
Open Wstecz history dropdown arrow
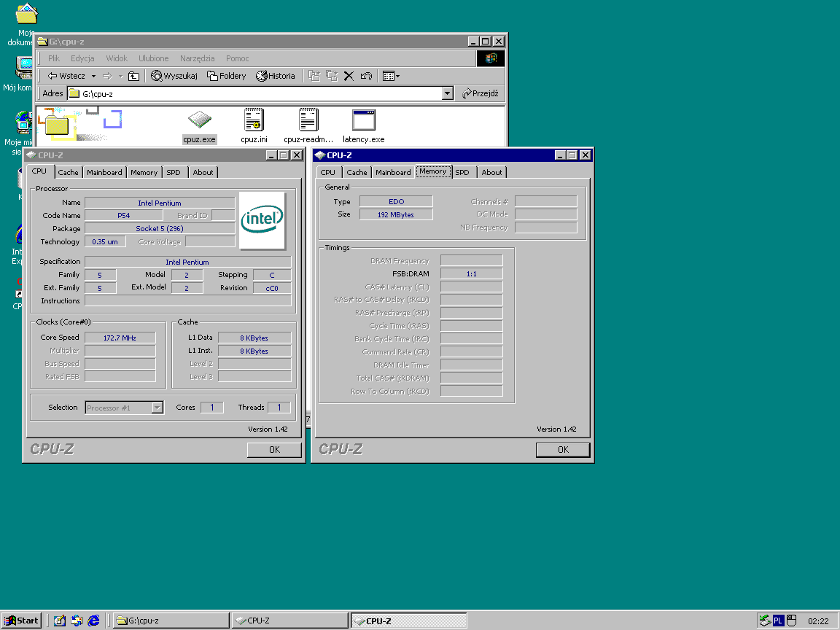click(94, 76)
